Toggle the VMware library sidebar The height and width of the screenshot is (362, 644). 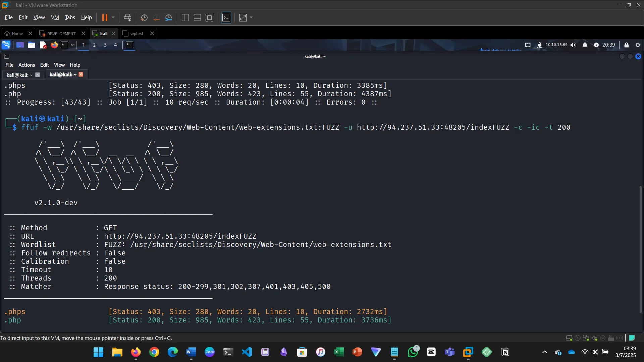point(185,17)
